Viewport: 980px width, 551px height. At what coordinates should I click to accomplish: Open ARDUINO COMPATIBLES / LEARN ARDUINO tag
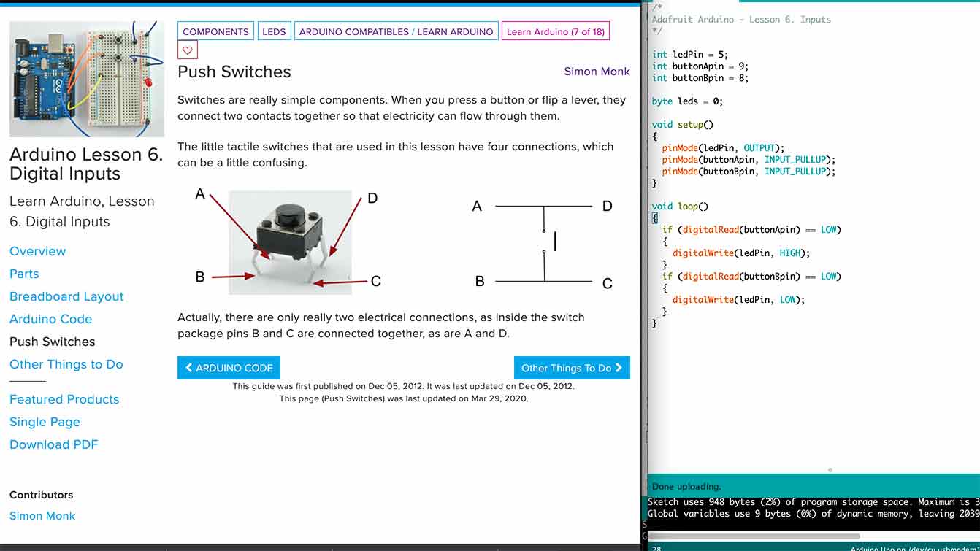point(397,31)
